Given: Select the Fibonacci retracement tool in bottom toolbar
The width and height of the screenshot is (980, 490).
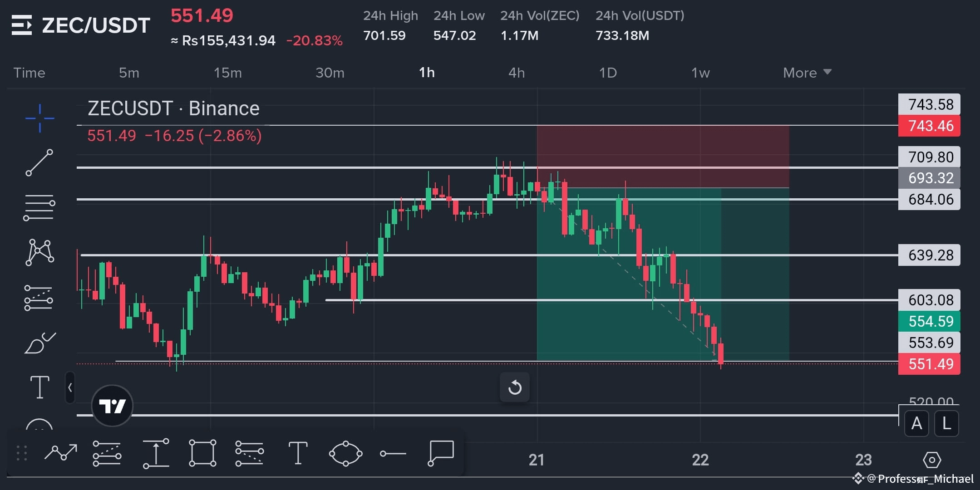Looking at the screenshot, I should tap(107, 453).
